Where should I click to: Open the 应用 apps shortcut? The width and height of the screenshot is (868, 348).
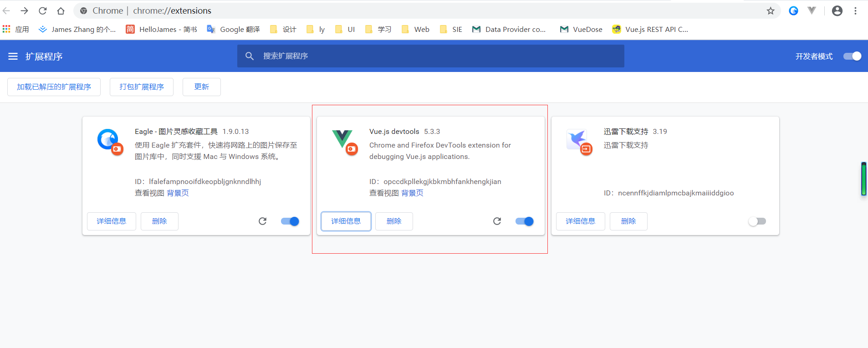pyautogui.click(x=16, y=29)
